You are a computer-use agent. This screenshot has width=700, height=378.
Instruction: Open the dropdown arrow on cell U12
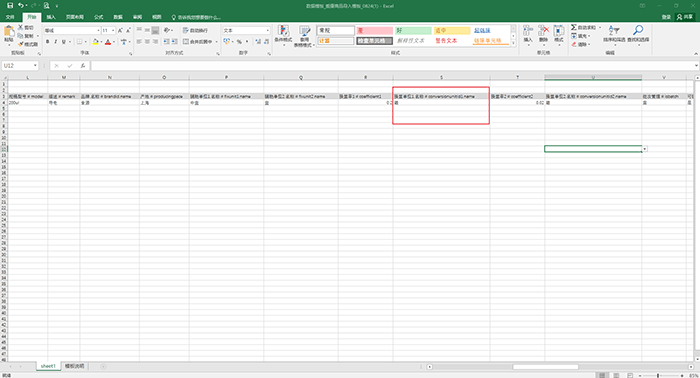tap(645, 149)
